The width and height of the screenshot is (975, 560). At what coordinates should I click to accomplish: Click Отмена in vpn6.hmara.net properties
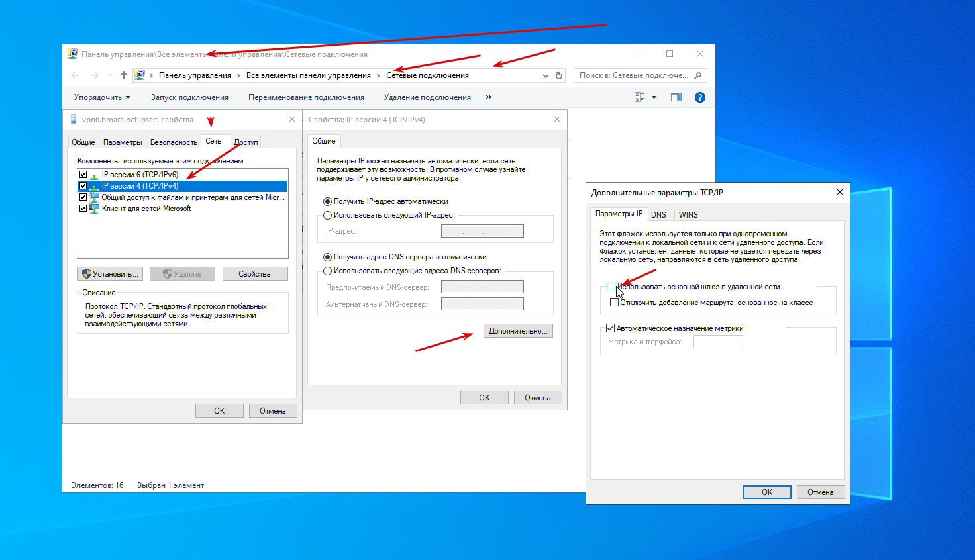pos(273,411)
